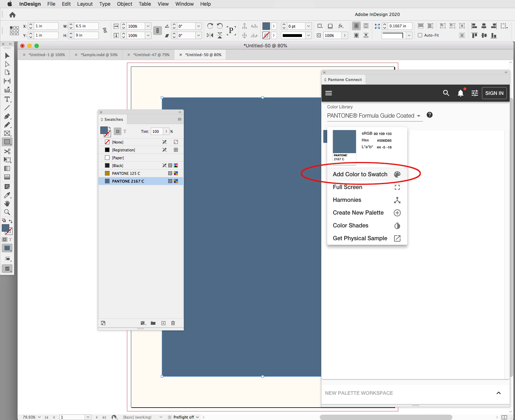Select the Selection tool arrow
The image size is (515, 420).
point(7,55)
